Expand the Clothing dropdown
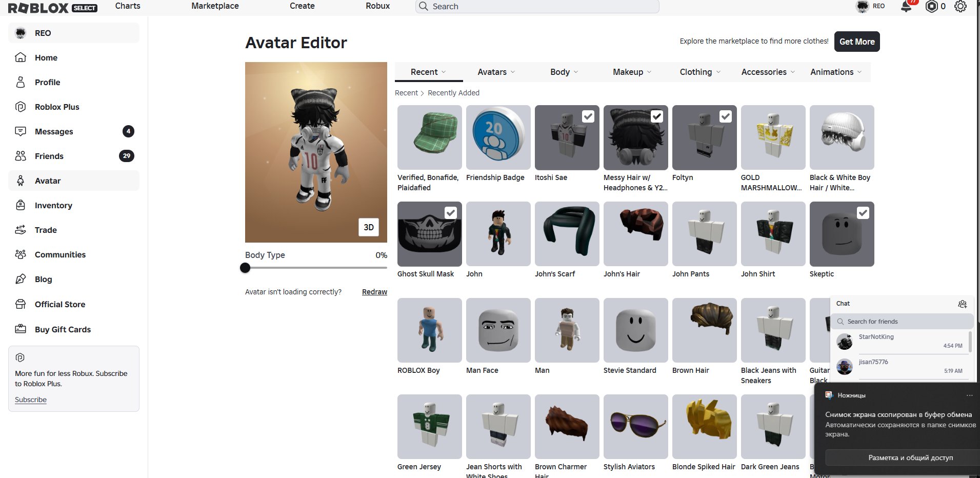The height and width of the screenshot is (478, 980). pos(700,72)
